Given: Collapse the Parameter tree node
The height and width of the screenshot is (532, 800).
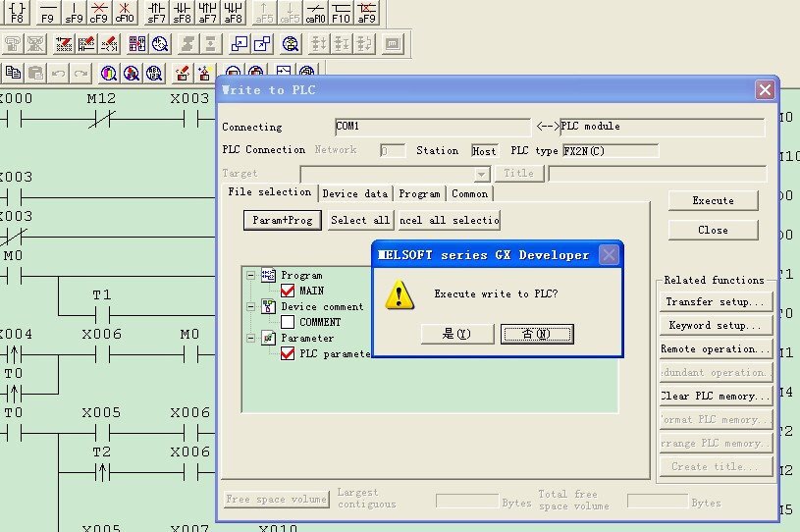Looking at the screenshot, I should [250, 338].
